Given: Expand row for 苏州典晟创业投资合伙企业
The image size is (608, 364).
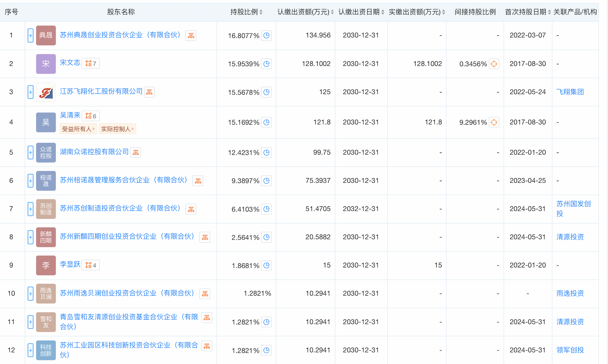Looking at the screenshot, I should [x=30, y=35].
